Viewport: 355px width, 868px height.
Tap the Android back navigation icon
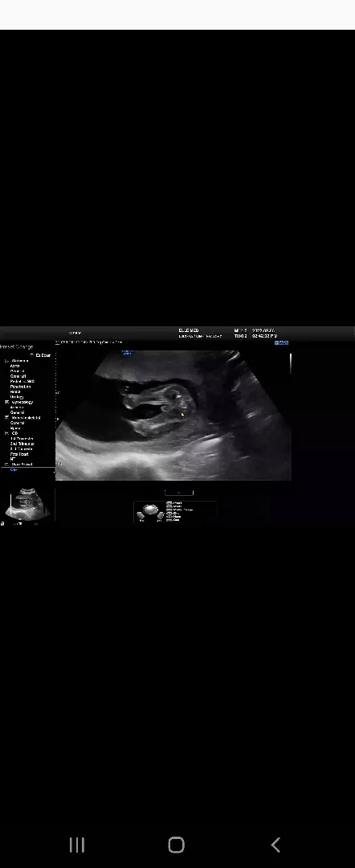275,845
